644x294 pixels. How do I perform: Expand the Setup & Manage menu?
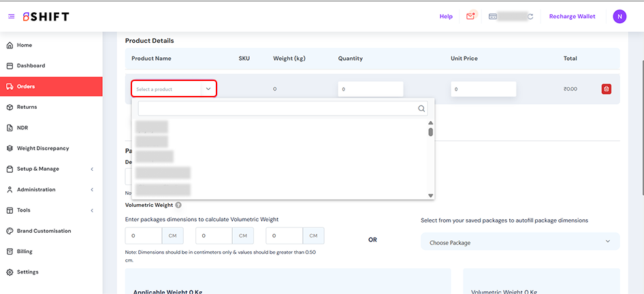[x=51, y=169]
